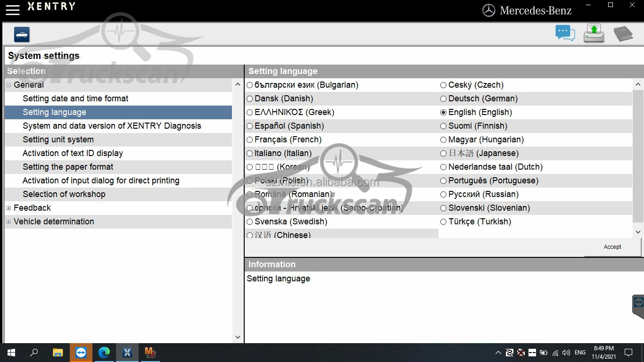The image size is (644, 362).
Task: Open the chat support speech-bubble icon
Action: coord(565,33)
